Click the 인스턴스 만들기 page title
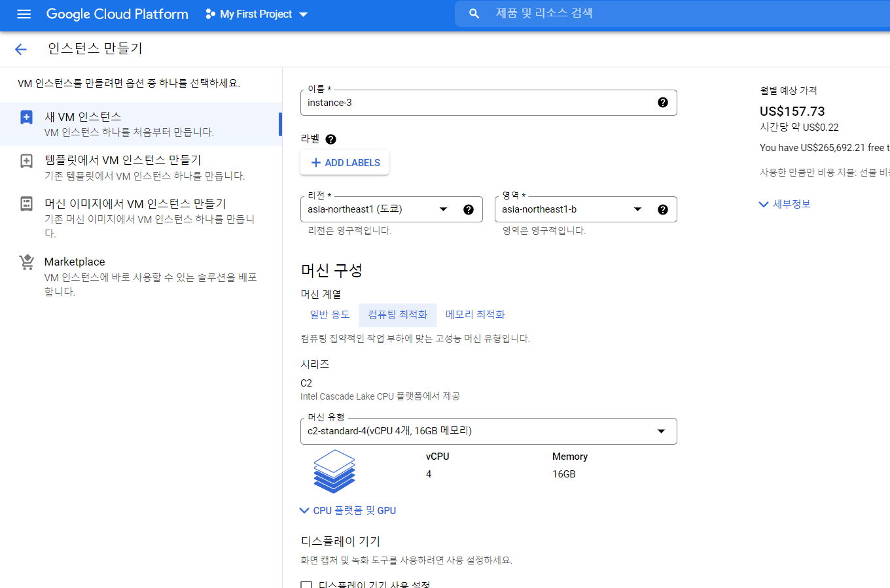890x588 pixels. (x=95, y=48)
